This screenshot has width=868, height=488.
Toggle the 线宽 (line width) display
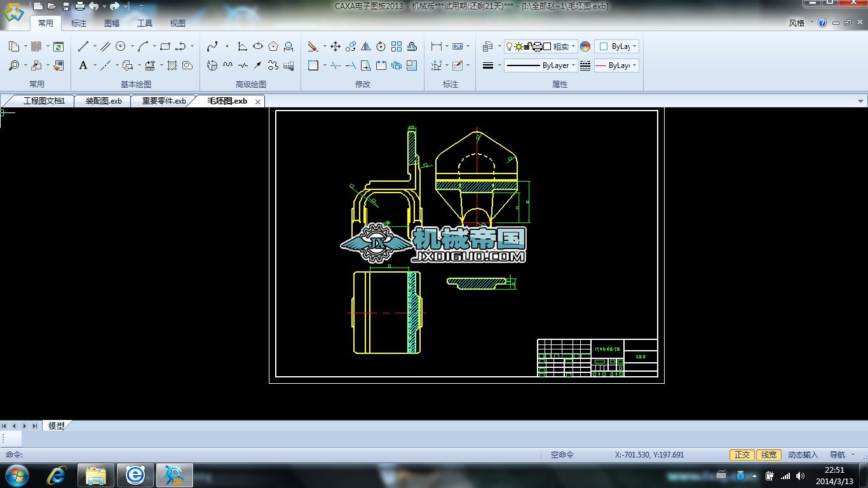(769, 455)
